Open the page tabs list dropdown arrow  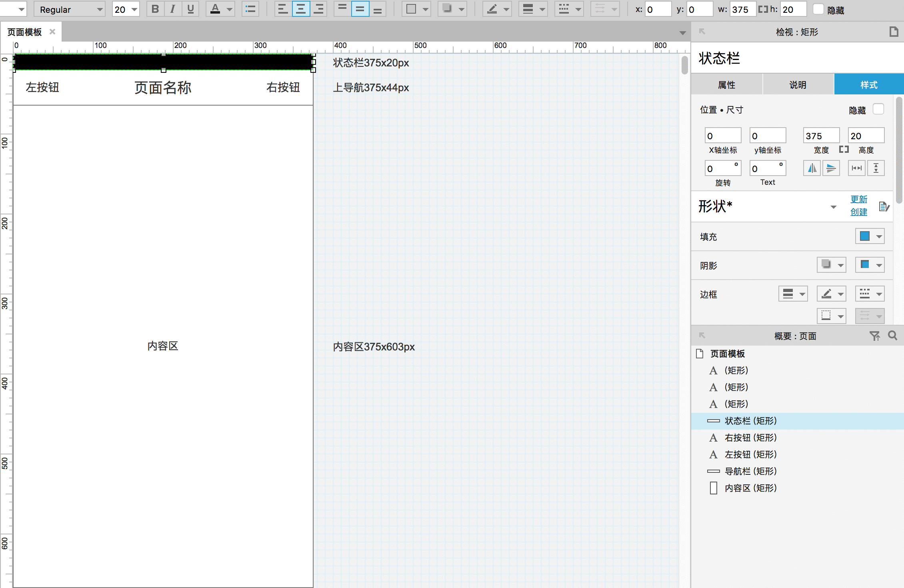coord(683,33)
